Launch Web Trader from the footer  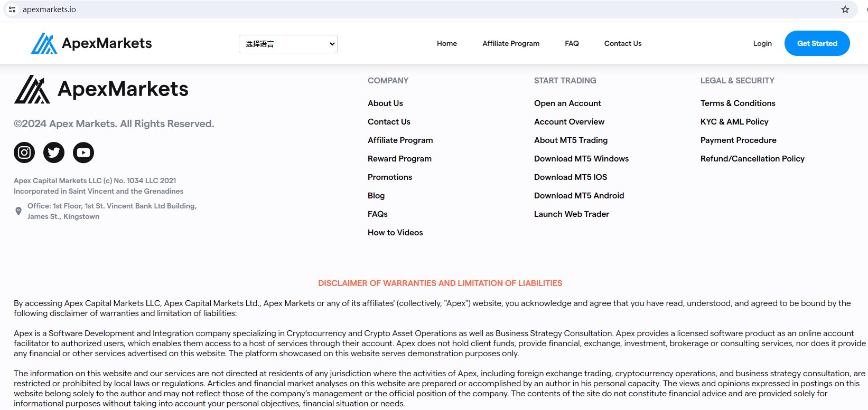571,214
